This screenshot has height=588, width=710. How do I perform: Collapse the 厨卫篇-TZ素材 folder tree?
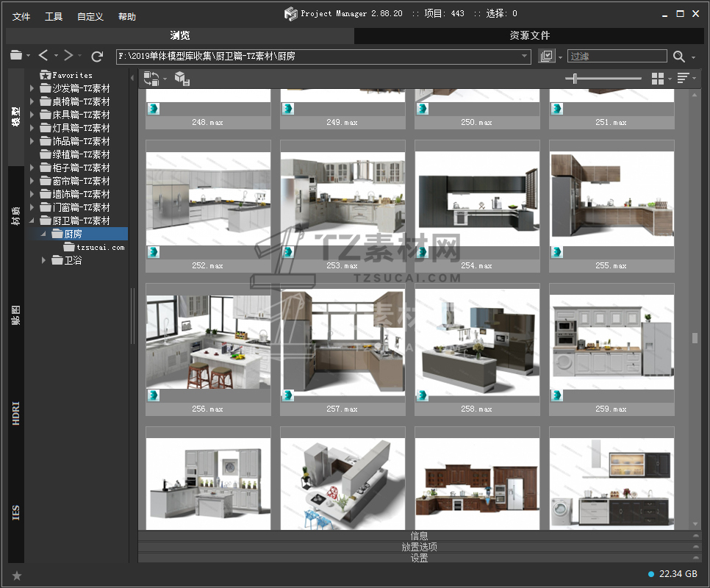[x=32, y=220]
